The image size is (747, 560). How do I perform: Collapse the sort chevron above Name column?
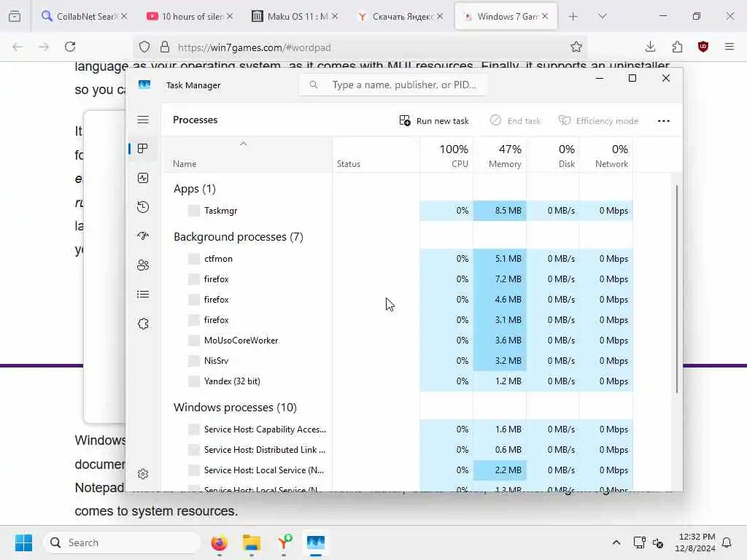pyautogui.click(x=243, y=144)
